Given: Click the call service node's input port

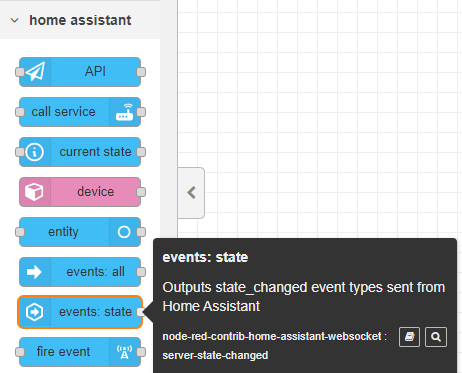Looking at the screenshot, I should click(20, 112).
